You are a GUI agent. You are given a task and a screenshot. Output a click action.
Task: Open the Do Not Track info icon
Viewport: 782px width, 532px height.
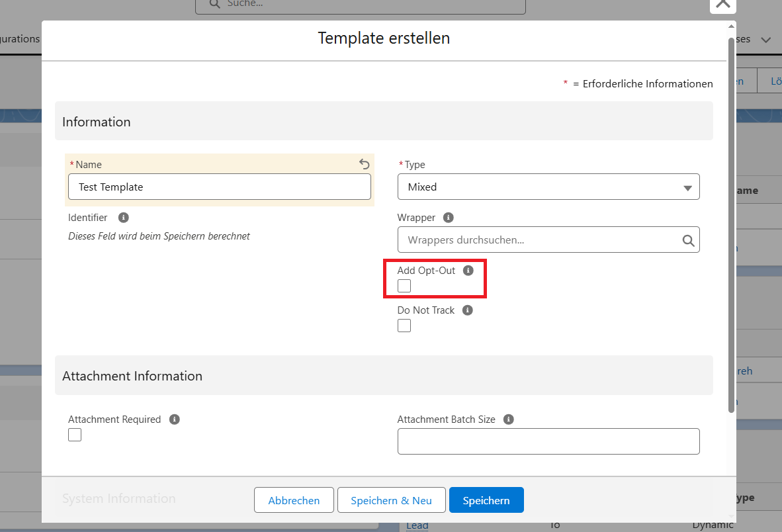point(467,310)
